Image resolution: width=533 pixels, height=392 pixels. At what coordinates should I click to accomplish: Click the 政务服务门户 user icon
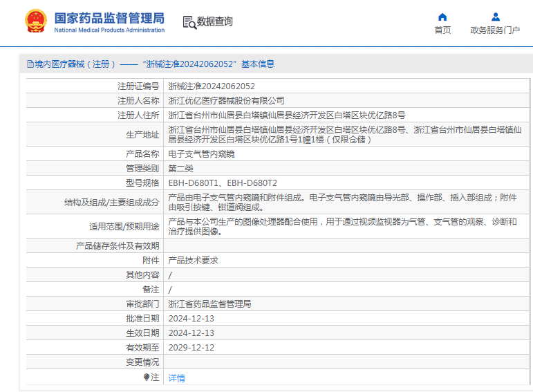pyautogui.click(x=496, y=17)
